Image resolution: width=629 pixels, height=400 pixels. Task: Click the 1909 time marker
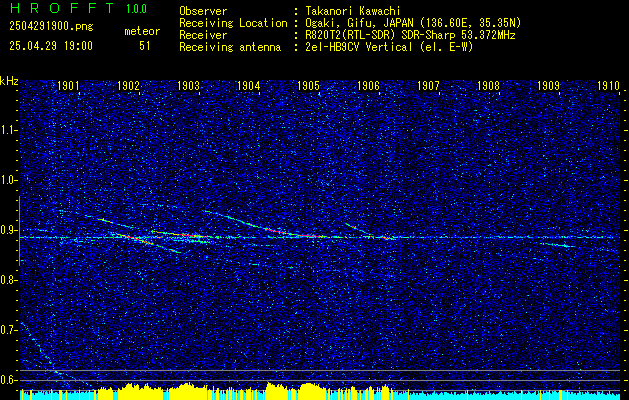[548, 86]
